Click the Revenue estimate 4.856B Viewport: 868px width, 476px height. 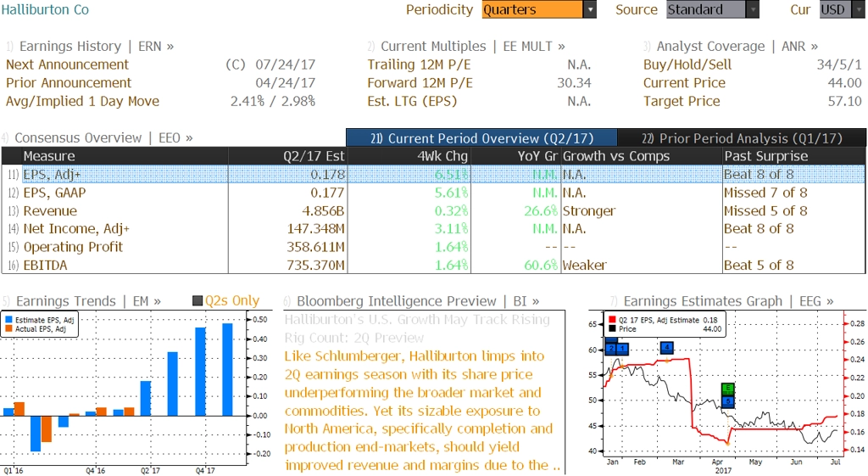323,211
